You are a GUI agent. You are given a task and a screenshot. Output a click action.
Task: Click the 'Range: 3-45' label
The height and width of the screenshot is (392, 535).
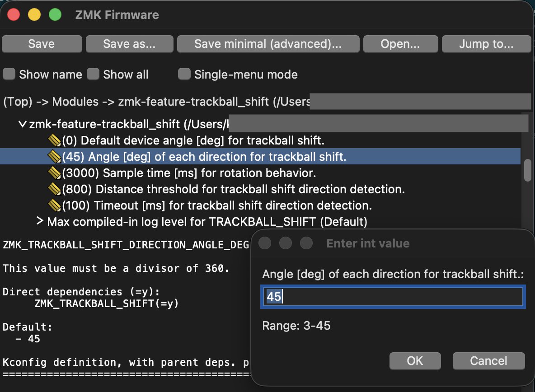click(296, 326)
